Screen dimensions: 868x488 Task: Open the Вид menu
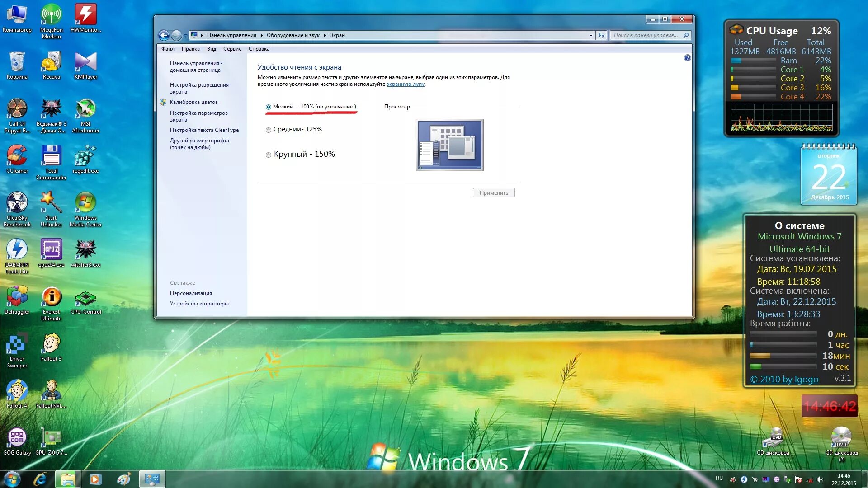[212, 49]
